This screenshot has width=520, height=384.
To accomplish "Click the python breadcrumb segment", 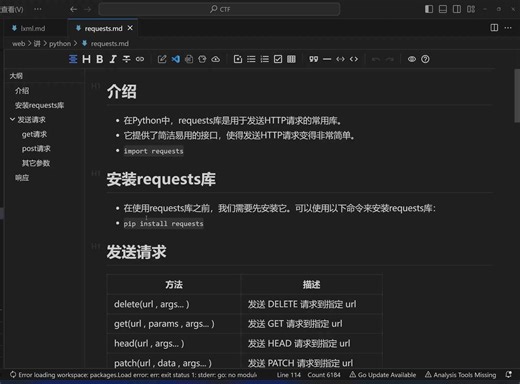I will (60, 44).
